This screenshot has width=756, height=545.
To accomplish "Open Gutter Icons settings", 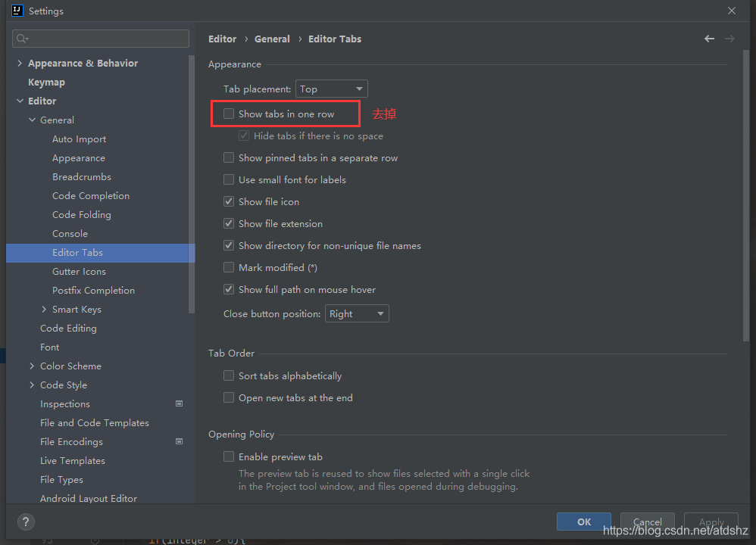I will pos(79,272).
